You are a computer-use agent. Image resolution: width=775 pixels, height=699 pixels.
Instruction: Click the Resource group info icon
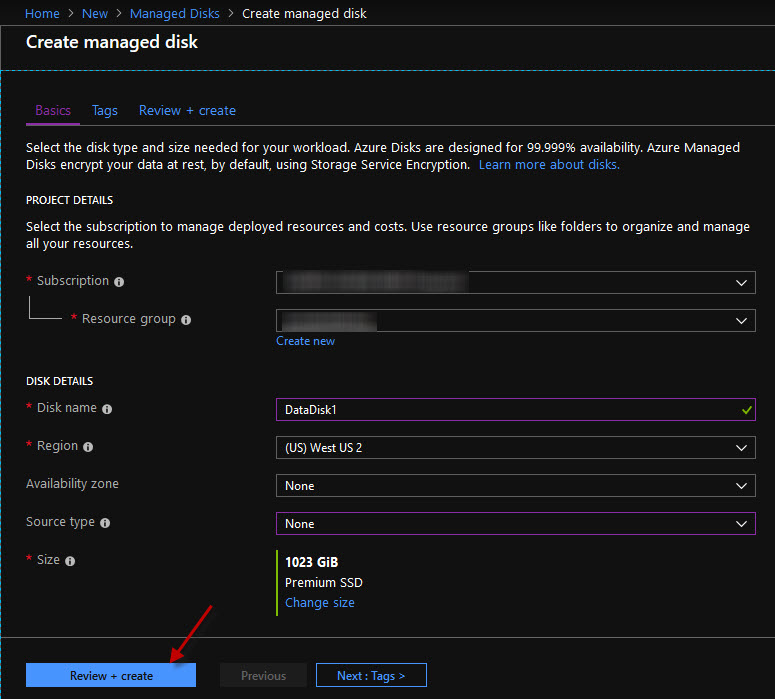point(186,320)
